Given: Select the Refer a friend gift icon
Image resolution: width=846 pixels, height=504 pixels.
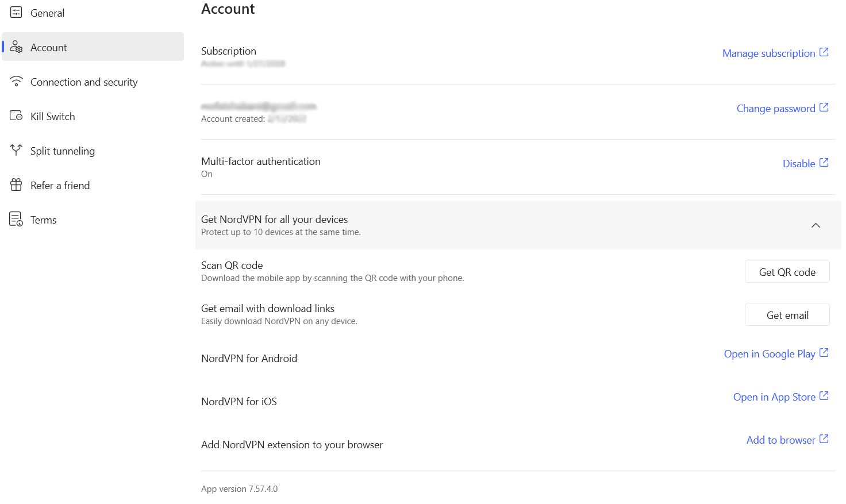Looking at the screenshot, I should pos(16,184).
